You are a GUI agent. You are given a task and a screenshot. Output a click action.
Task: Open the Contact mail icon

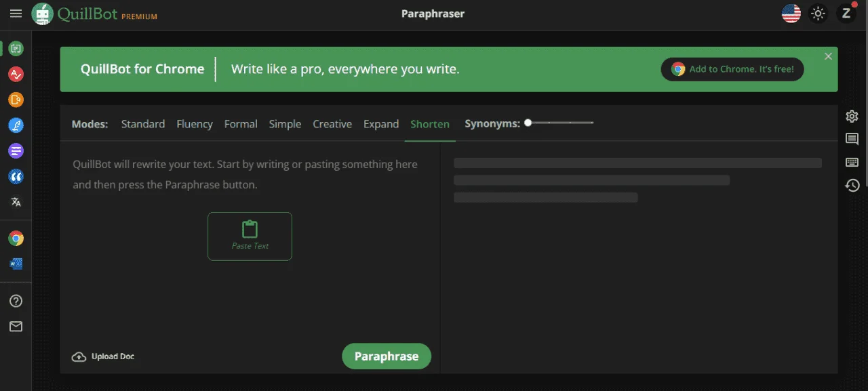tap(16, 327)
